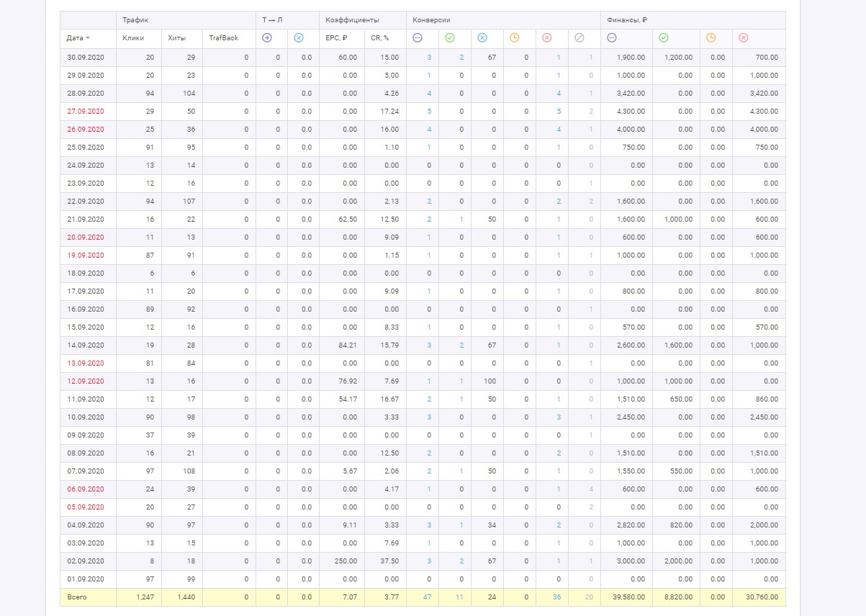Select the red date cell 27.09.2020
Screen dimensions: 866x616
[x=86, y=111]
